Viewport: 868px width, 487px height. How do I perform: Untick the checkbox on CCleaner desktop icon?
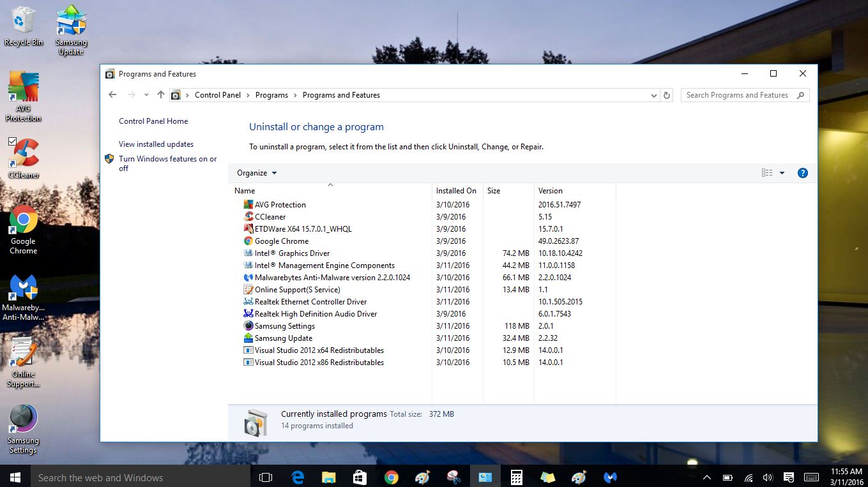[x=12, y=141]
